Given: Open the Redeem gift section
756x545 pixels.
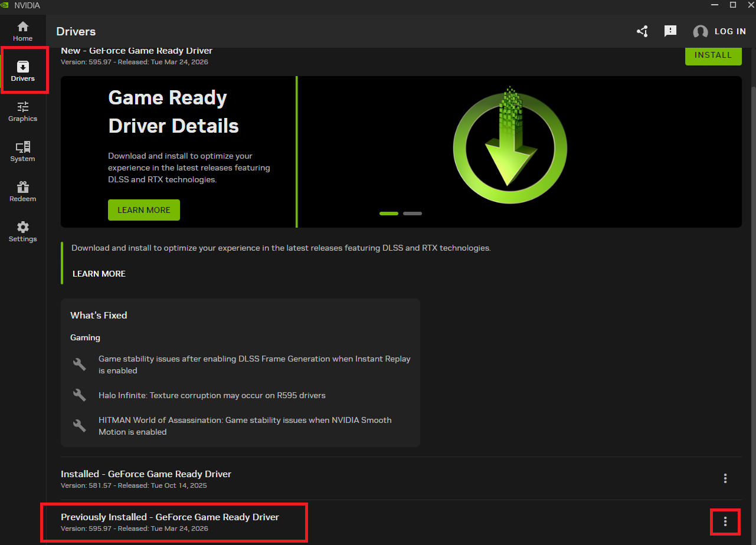Looking at the screenshot, I should [22, 192].
